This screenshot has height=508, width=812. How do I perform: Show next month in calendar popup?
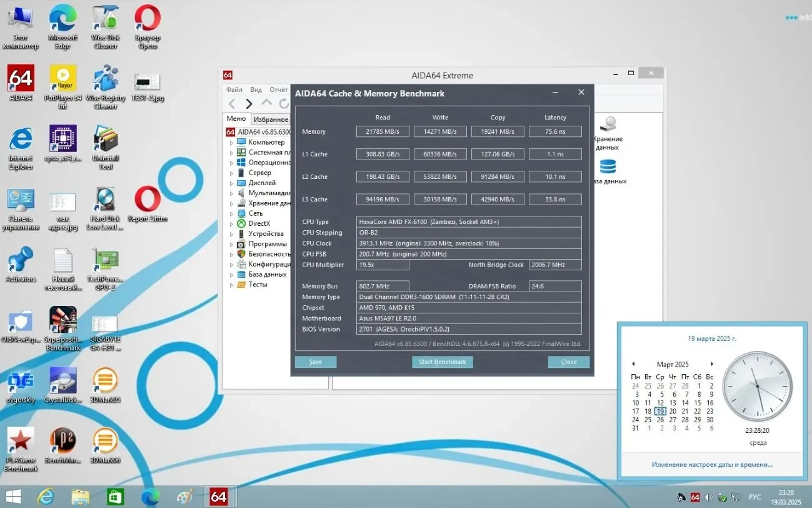(711, 364)
